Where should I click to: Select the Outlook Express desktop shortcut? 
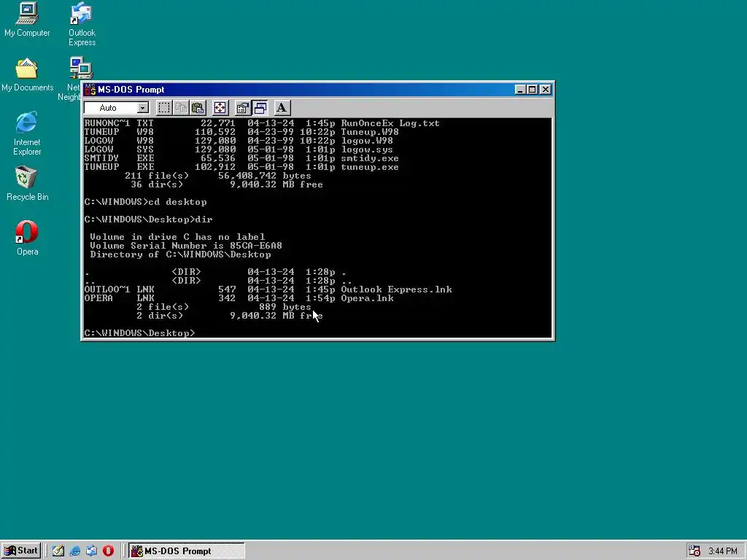coord(82,24)
